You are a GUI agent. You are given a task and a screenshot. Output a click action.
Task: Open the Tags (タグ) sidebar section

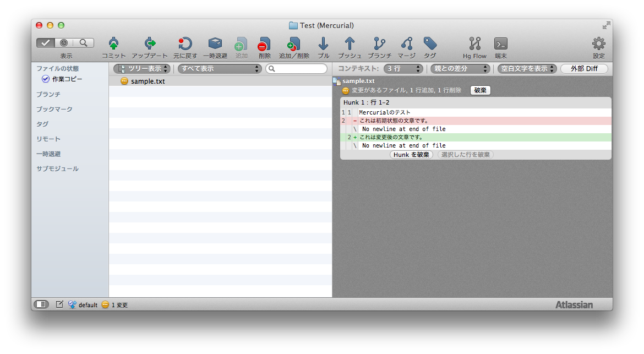pos(42,124)
